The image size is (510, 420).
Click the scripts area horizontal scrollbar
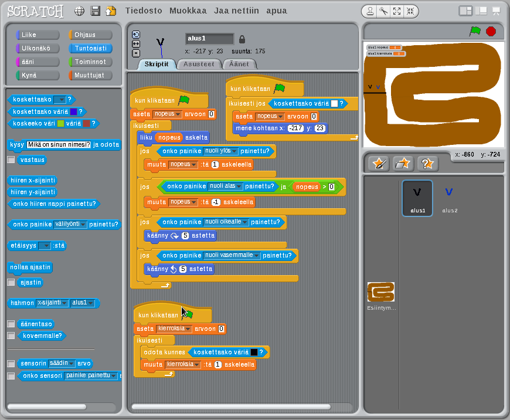230,407
